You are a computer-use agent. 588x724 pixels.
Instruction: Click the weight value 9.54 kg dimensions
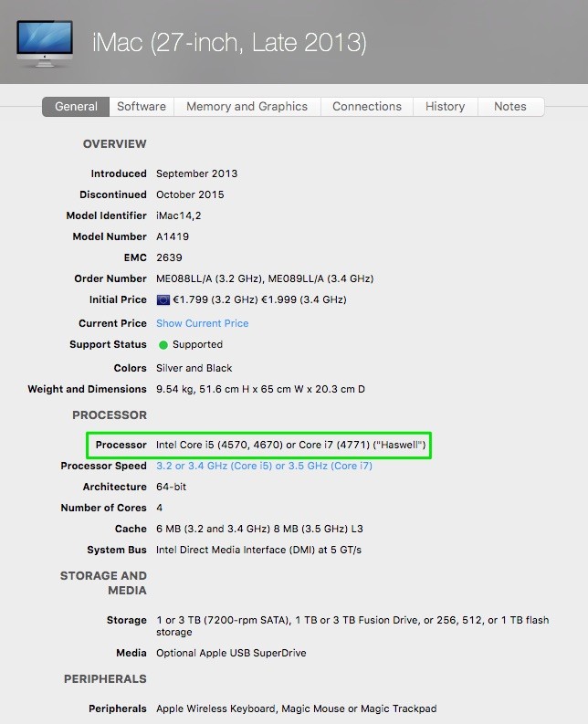[x=260, y=389]
